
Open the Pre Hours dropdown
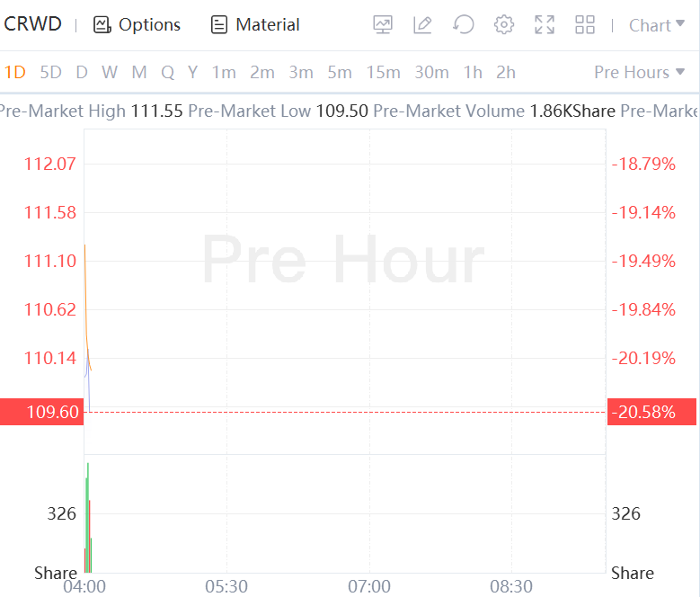tap(639, 72)
